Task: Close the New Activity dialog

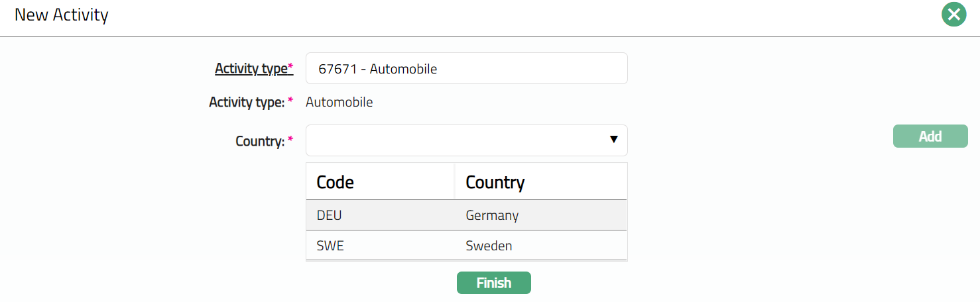Action: (x=953, y=15)
